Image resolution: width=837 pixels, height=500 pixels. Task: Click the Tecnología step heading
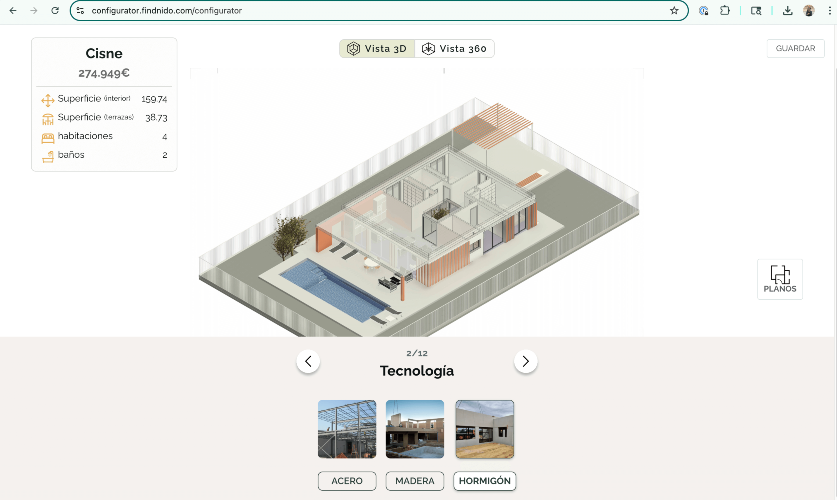pos(417,371)
